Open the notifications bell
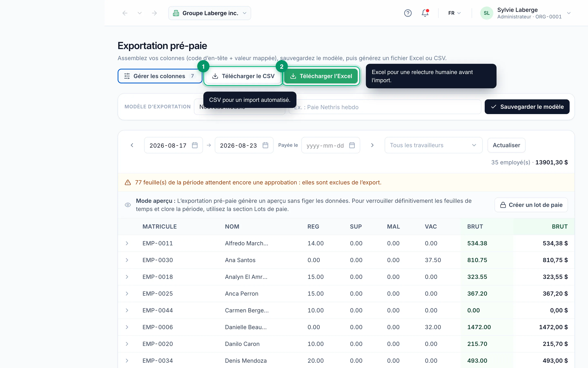Screen dimensions: 588x368 tap(425, 13)
